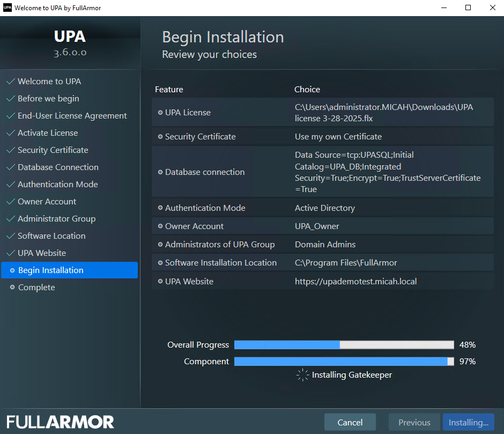Screen dimensions: 504x434
Task: Click the Installing Gatekeeper spinner icon
Action: click(303, 375)
